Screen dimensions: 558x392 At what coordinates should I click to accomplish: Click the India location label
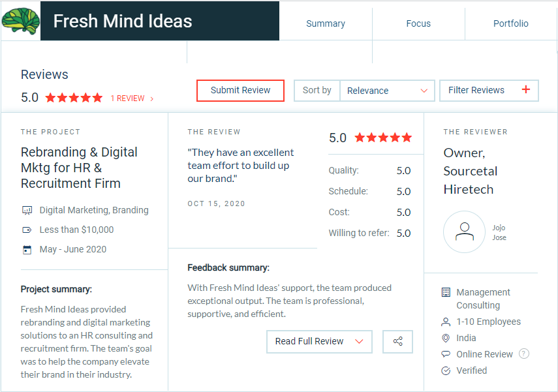tap(466, 338)
